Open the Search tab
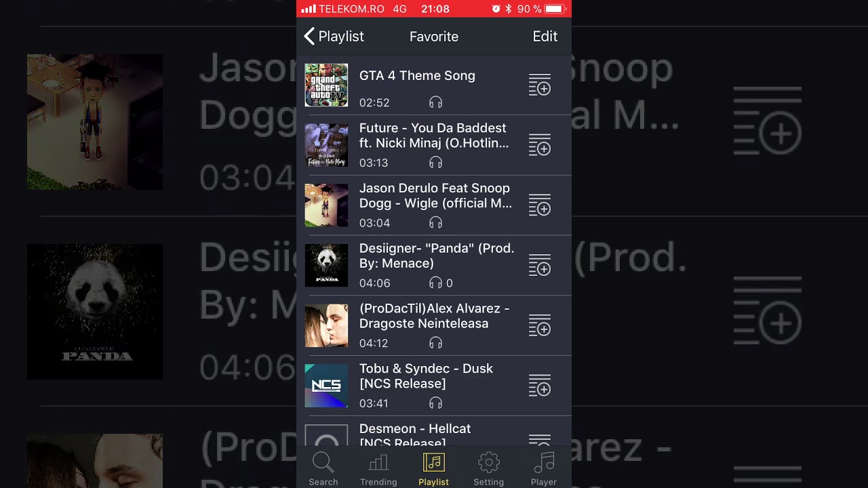 pos(323,468)
